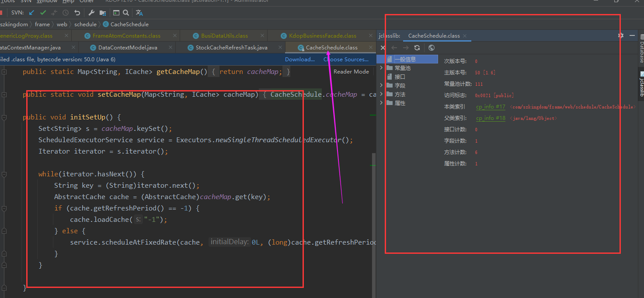Viewport: 644px width, 298px height.
Task: Click the translate icon in the toolbar
Action: point(139,13)
